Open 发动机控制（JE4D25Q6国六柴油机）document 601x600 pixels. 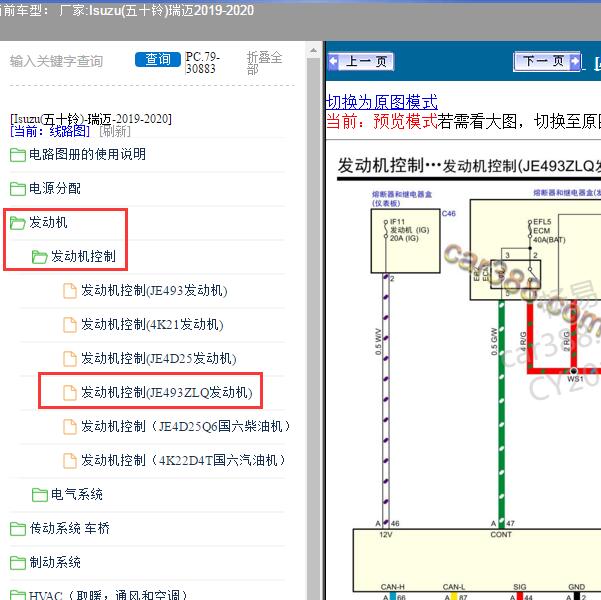tap(186, 426)
